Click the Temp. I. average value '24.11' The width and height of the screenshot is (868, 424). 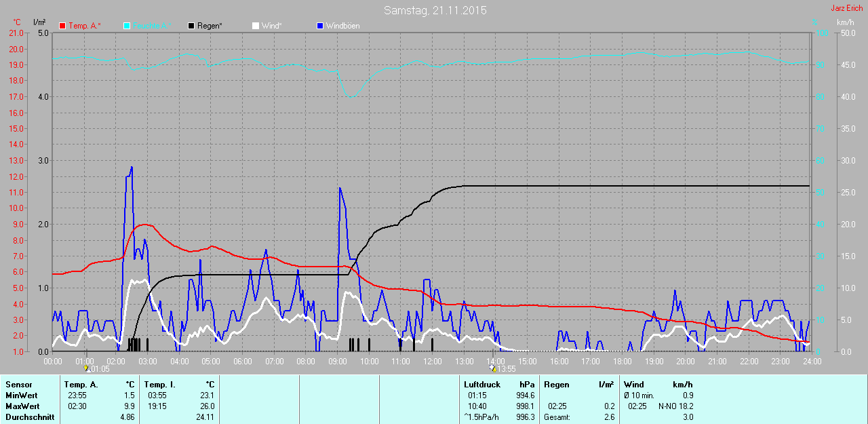coord(205,417)
